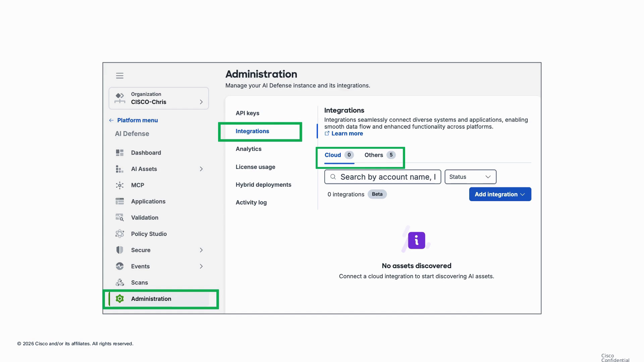644x362 pixels.
Task: Switch to the Others tab
Action: point(380,155)
